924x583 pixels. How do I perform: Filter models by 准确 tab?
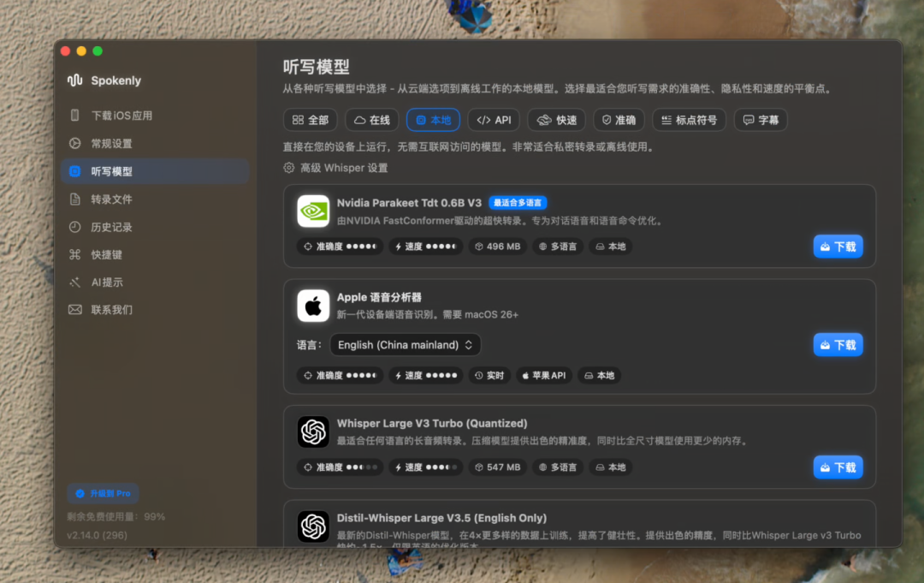point(619,120)
